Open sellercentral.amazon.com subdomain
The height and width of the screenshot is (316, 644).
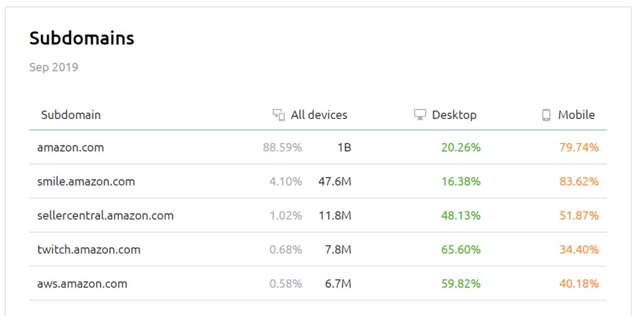tap(105, 215)
